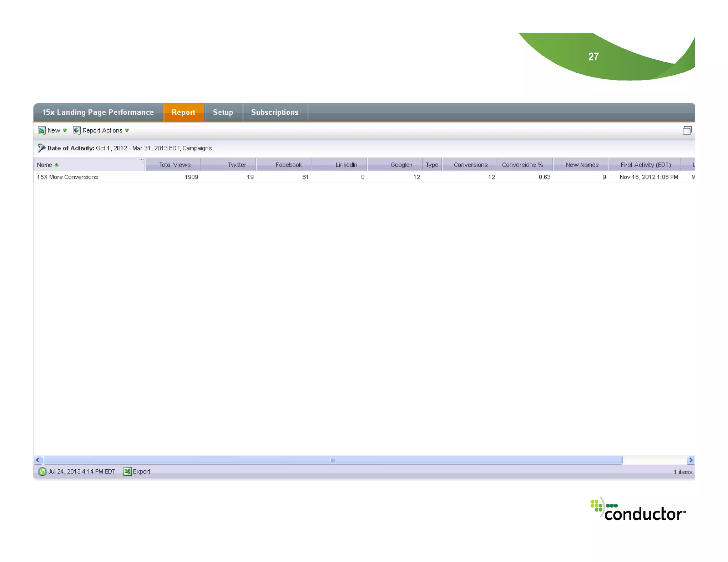Click the Date of Activity filter icon
The width and height of the screenshot is (728, 562).
tap(42, 148)
